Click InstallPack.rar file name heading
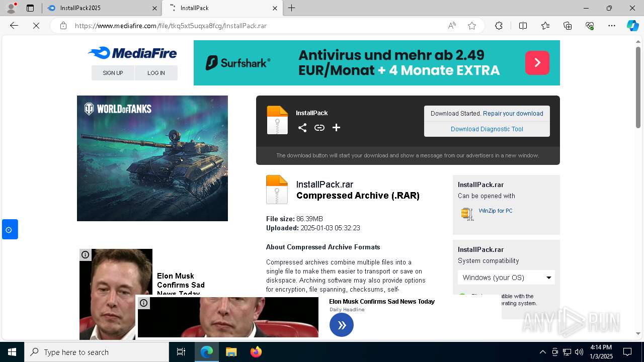This screenshot has height=362, width=644. pyautogui.click(x=325, y=185)
